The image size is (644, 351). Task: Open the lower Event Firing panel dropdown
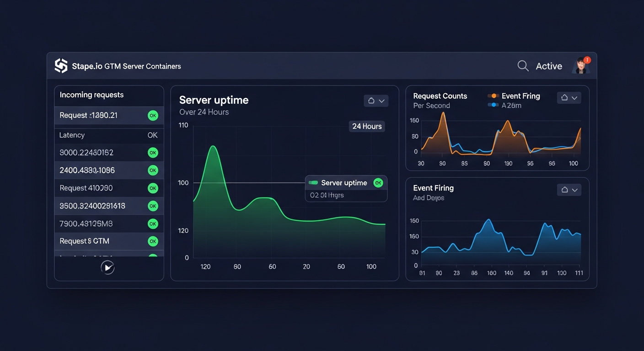569,190
